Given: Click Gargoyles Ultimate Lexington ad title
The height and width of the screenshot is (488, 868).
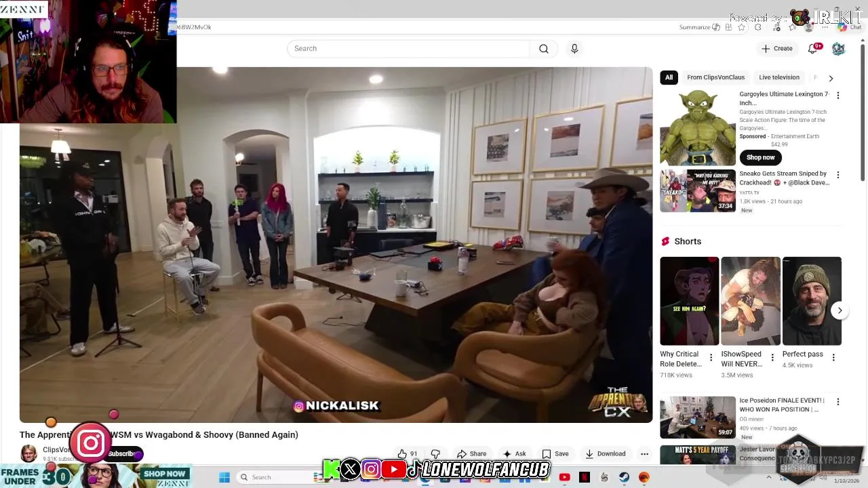Looking at the screenshot, I should [784, 98].
